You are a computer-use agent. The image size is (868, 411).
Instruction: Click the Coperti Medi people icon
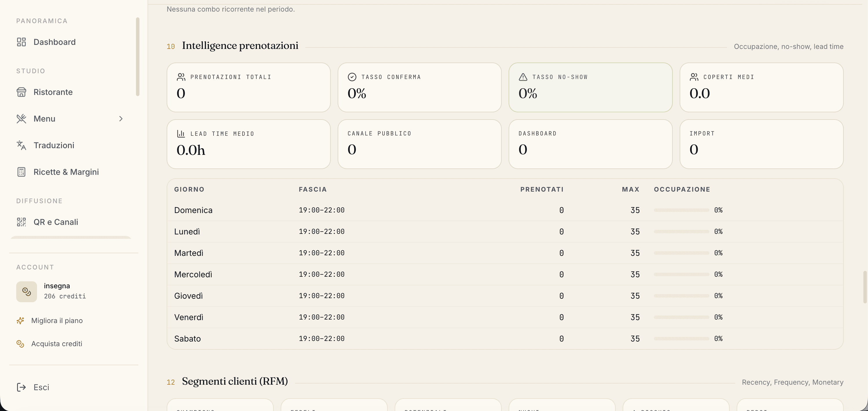694,77
